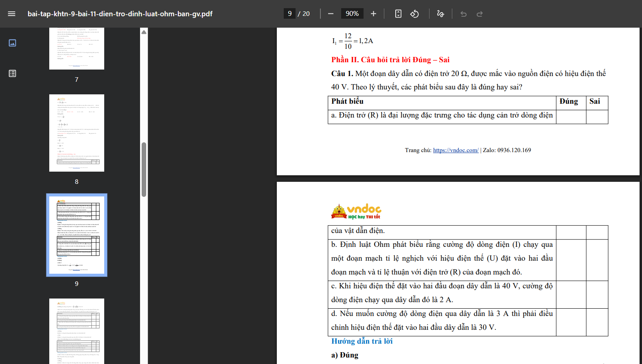This screenshot has width=642, height=364.
Task: Show document outline view
Action: coord(13,74)
